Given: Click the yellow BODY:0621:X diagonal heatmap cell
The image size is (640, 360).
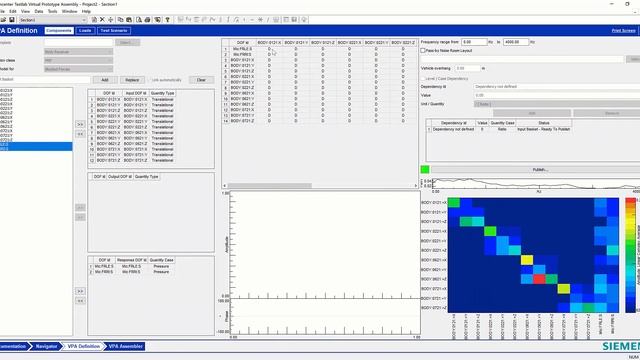Looking at the screenshot, I should pyautogui.click(x=527, y=260).
